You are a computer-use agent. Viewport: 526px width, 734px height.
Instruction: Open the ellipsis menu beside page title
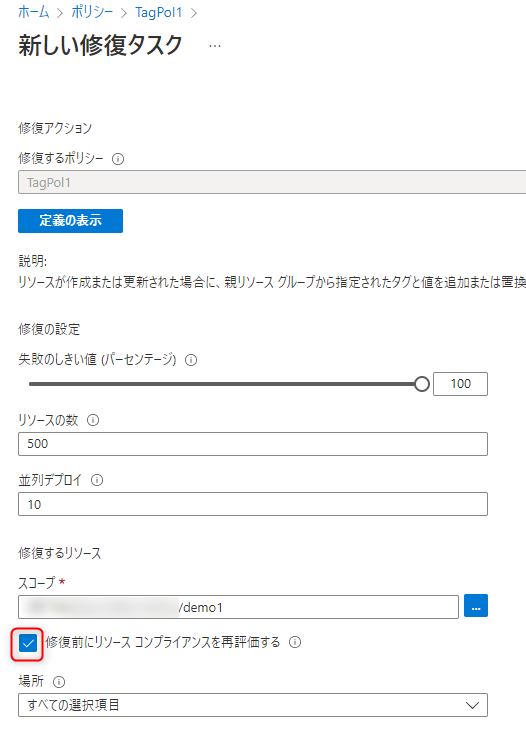pos(215,46)
